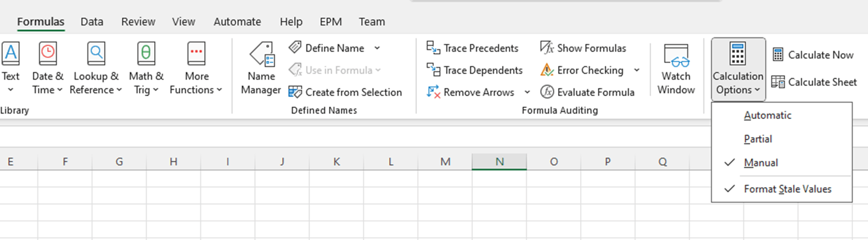This screenshot has width=868, height=240.
Task: Click Trace Dependents
Action: point(474,70)
